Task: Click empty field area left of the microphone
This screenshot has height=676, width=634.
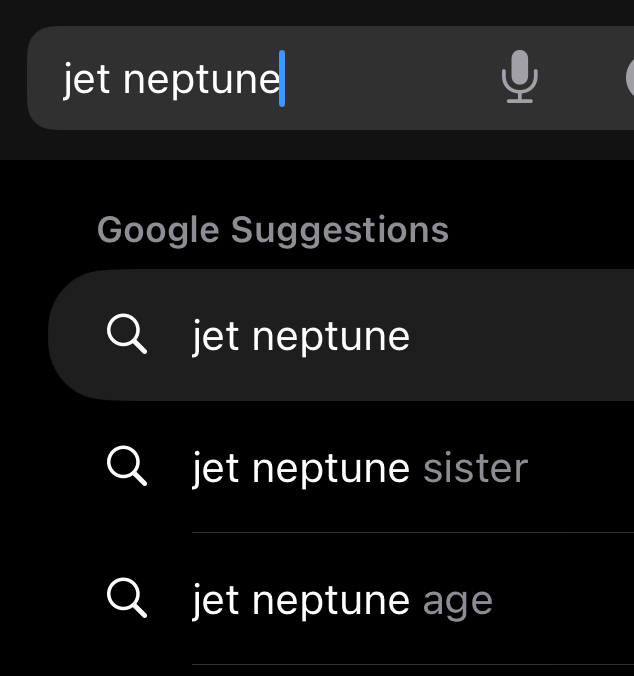Action: click(388, 78)
